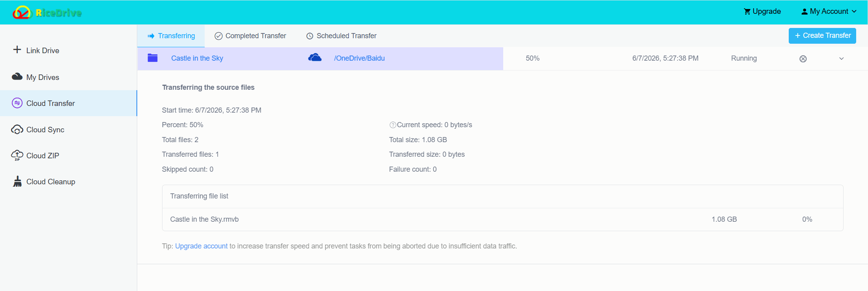
Task: Click the Failure count: 0 text
Action: click(x=413, y=169)
